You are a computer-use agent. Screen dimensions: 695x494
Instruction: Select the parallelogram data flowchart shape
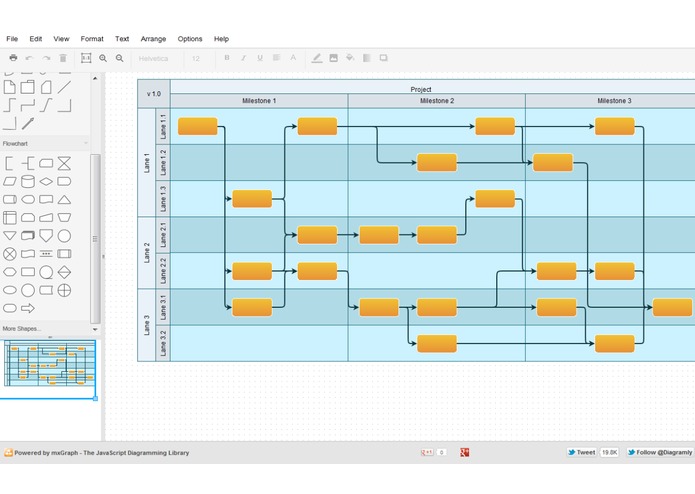(10, 182)
